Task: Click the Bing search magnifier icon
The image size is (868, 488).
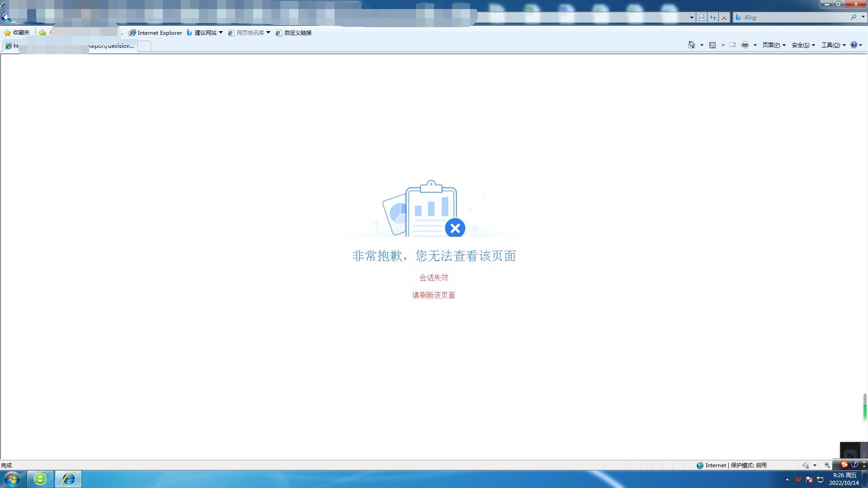Action: click(854, 17)
